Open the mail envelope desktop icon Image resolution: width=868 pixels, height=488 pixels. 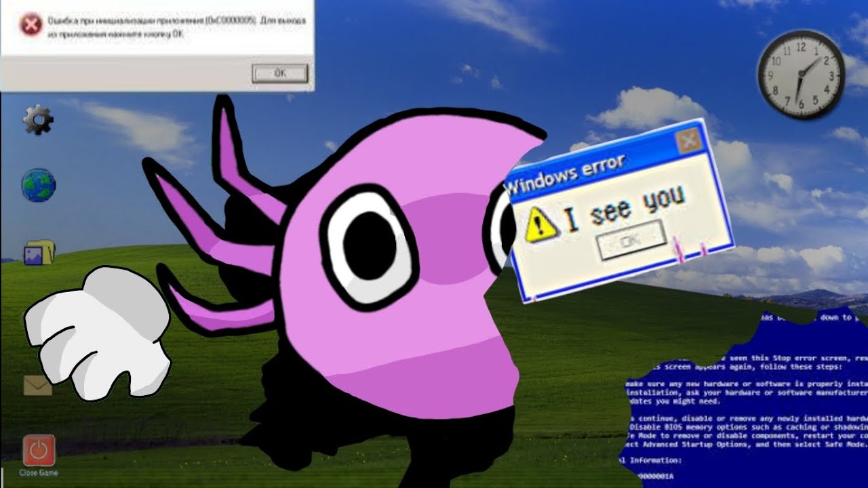[38, 386]
